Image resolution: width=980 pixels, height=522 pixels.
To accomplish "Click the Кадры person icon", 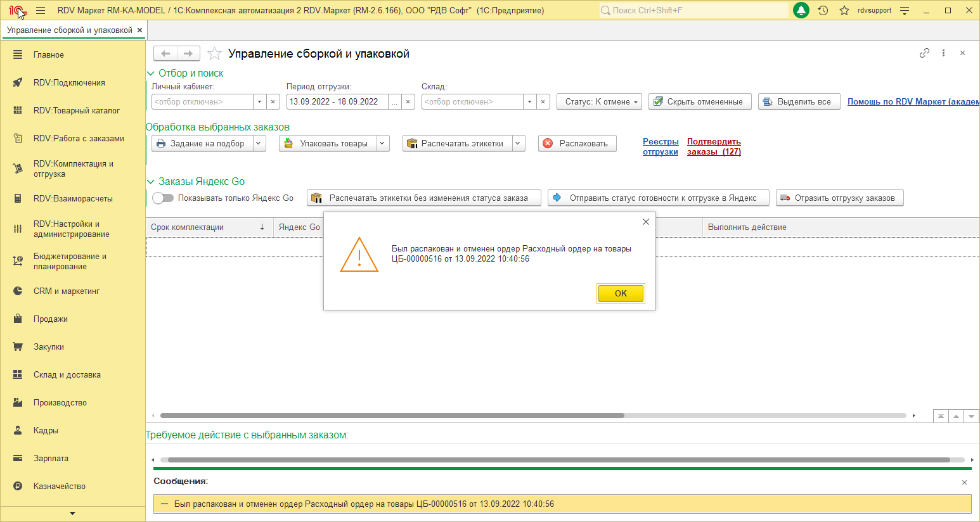I will pyautogui.click(x=18, y=431).
